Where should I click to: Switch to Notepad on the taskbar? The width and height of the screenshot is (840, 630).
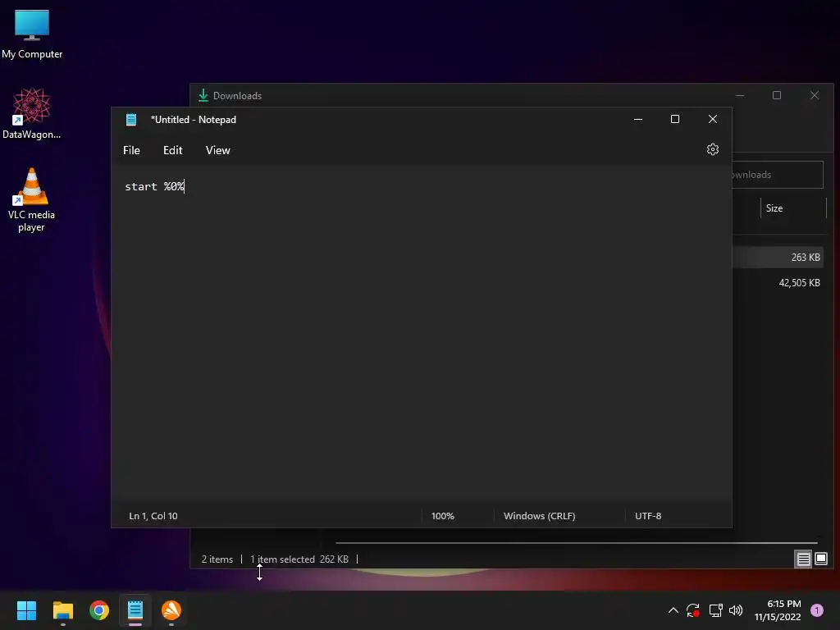point(135,610)
